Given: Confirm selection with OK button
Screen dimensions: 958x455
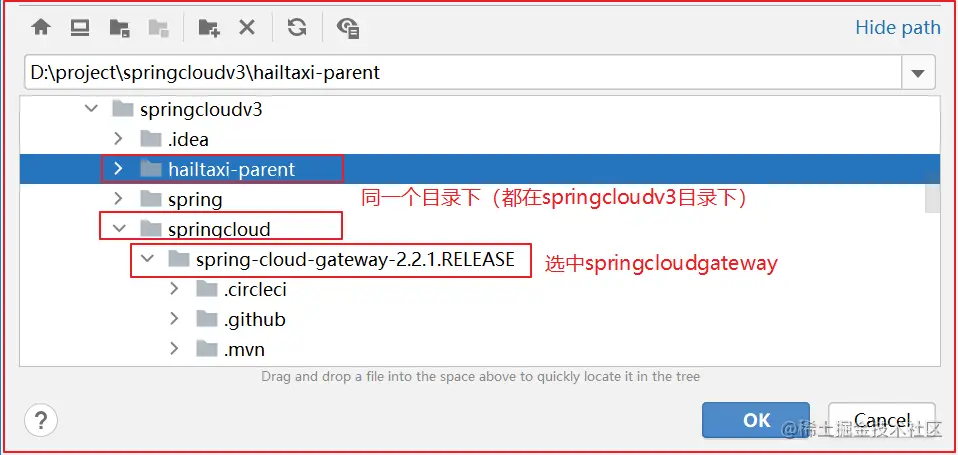Looking at the screenshot, I should [756, 420].
